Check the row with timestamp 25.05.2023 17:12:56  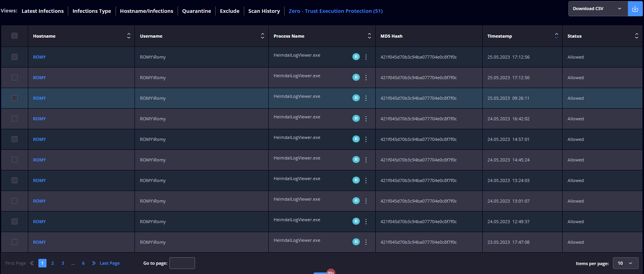tap(14, 57)
